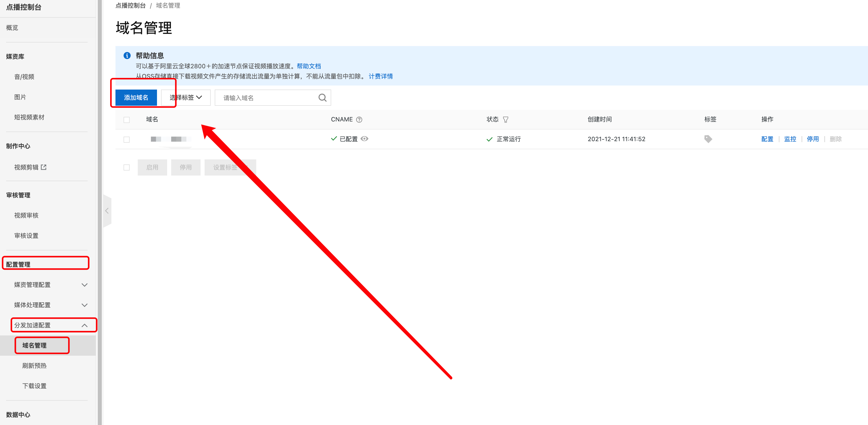868x425 pixels.
Task: Open the 选择标签 dropdown
Action: coord(186,98)
